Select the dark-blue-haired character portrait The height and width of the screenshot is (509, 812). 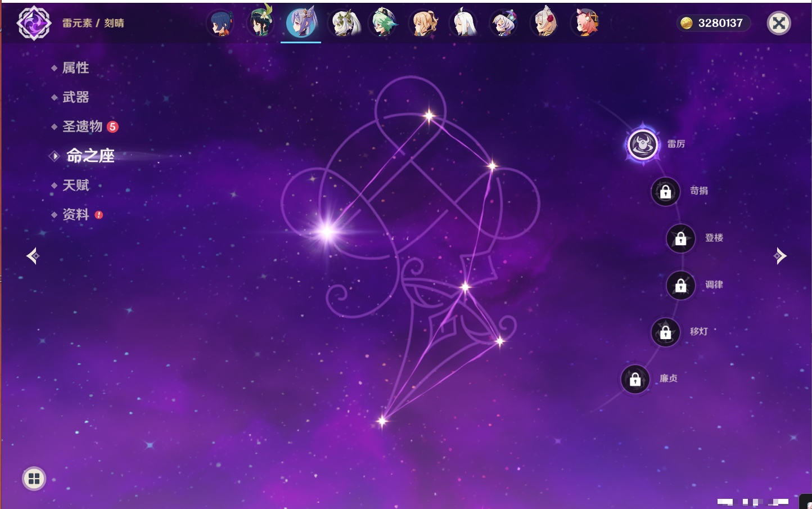coord(220,24)
